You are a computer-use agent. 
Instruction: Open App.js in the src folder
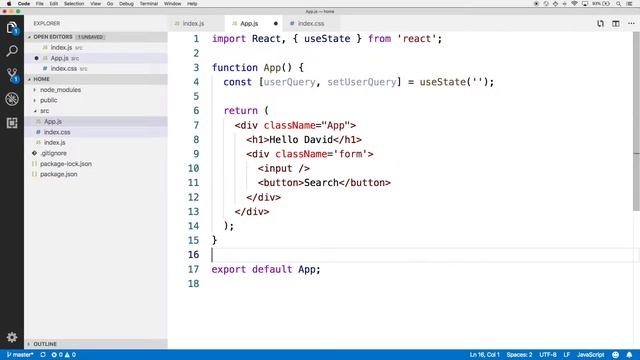pyautogui.click(x=96, y=121)
